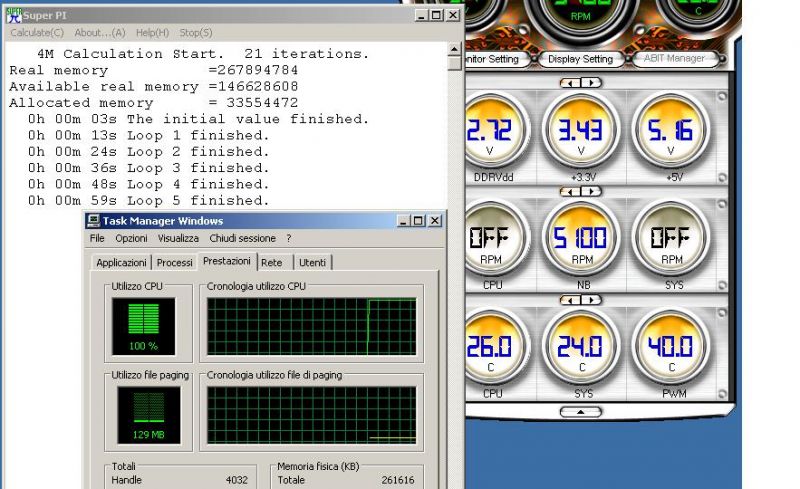Click round knob beside the SYS fan label
Screen dimensions: 800x489
coord(722,286)
